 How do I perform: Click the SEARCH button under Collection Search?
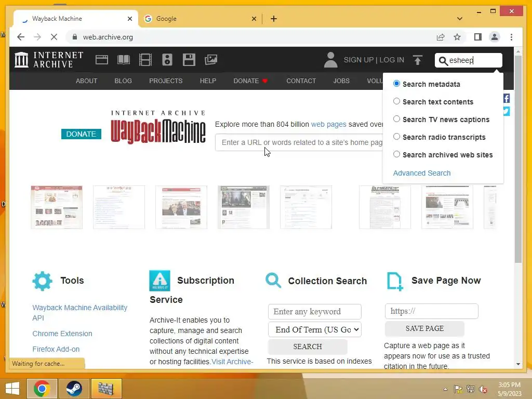pyautogui.click(x=308, y=347)
